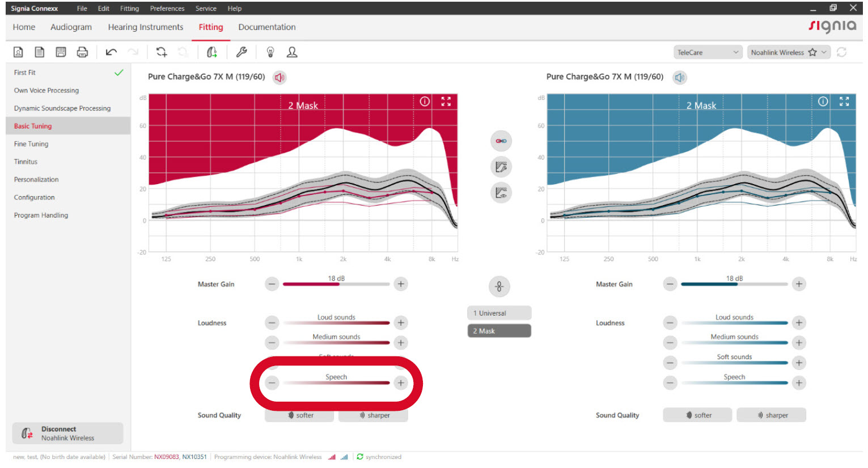Screen dimensions: 868x468
Task: Click the round program icon above 1 Universal
Action: coord(499,287)
